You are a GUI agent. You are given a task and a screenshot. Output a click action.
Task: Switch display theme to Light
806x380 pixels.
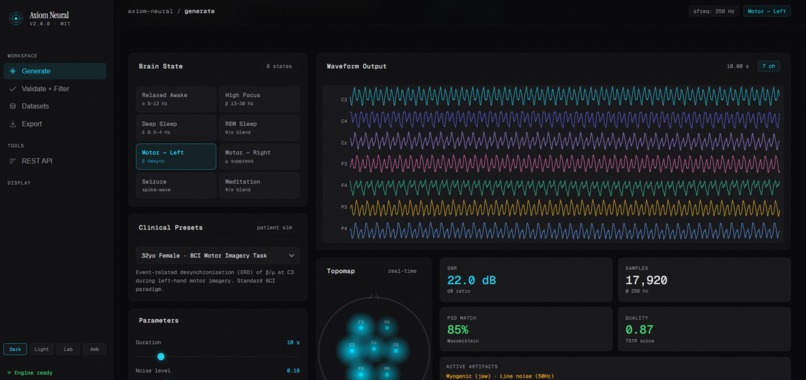[42, 349]
